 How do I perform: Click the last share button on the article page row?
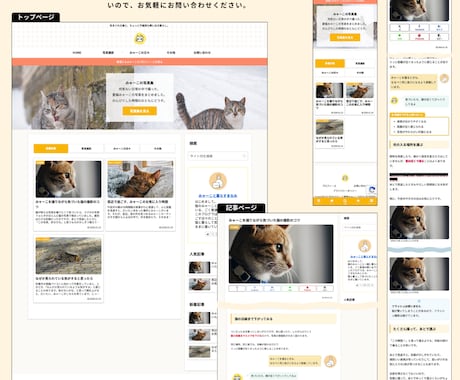[x=325, y=289]
